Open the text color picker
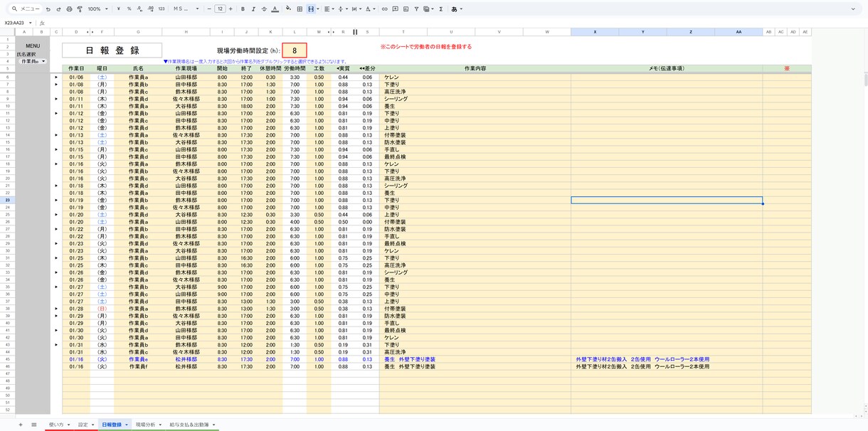This screenshot has height=431, width=868. click(x=275, y=9)
